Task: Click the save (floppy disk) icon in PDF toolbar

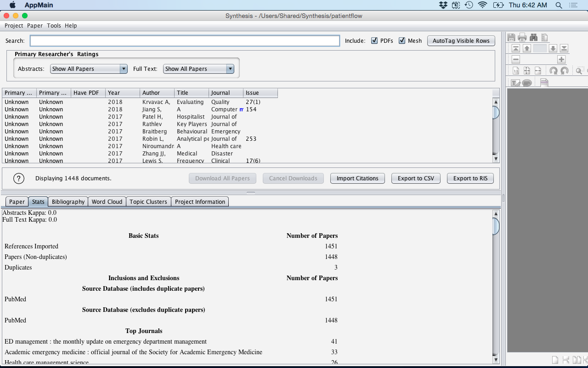Action: (511, 38)
